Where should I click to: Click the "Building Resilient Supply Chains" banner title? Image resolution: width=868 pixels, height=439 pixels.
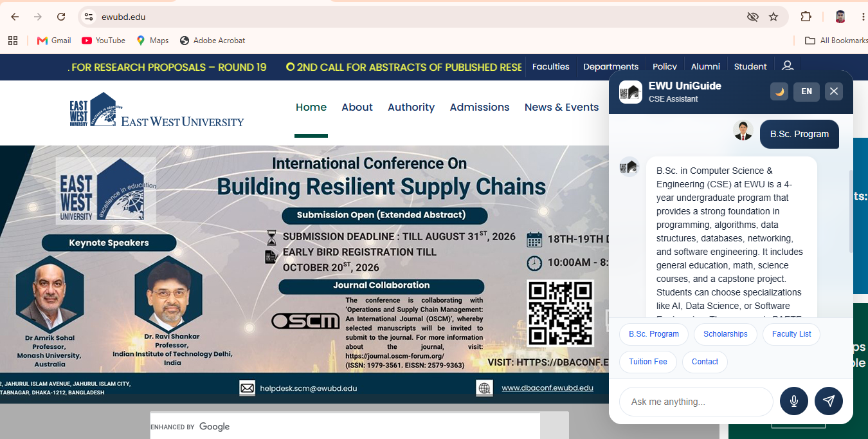[381, 187]
